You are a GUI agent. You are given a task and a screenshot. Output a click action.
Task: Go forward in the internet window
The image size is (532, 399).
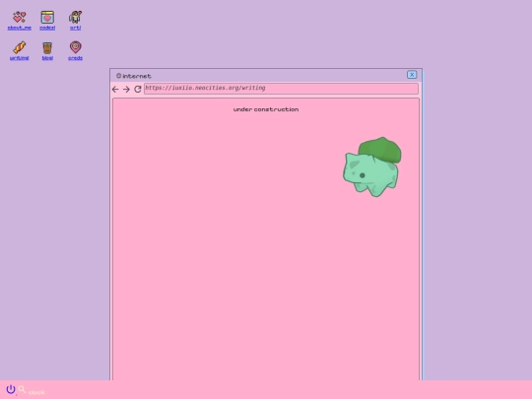[126, 90]
